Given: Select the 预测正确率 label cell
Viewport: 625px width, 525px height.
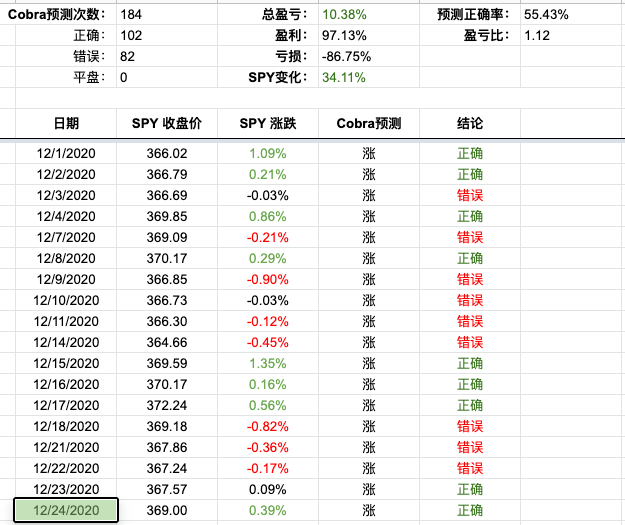Looking at the screenshot, I should coord(470,14).
